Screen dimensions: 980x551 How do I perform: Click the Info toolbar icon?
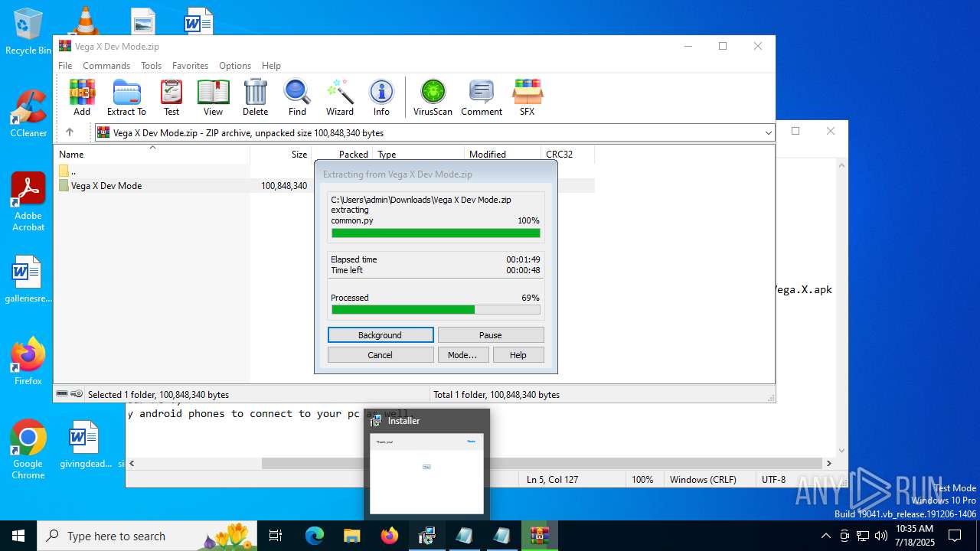381,97
